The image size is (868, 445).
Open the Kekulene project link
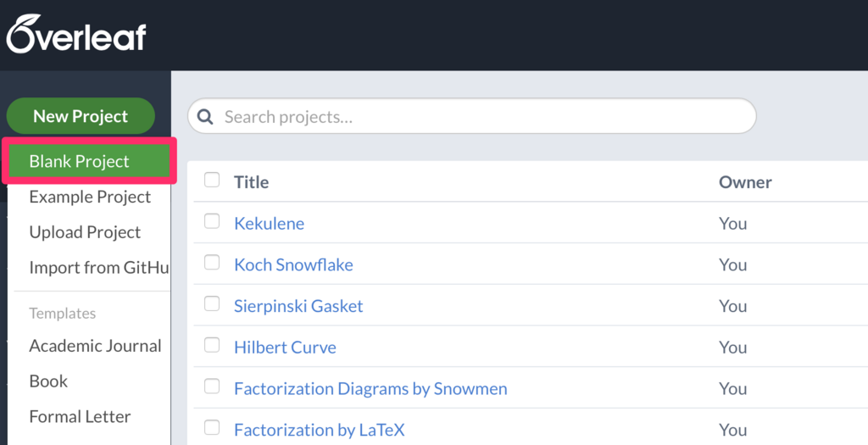tap(269, 224)
